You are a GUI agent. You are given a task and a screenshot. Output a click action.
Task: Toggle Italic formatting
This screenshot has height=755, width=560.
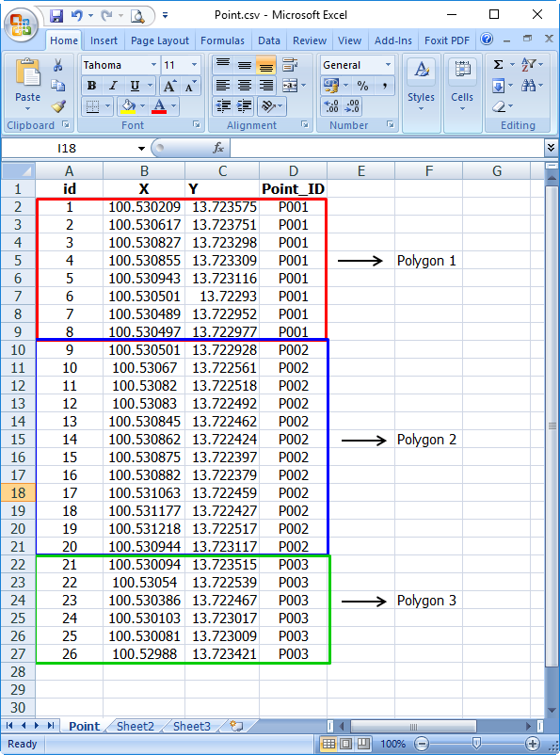click(x=114, y=86)
